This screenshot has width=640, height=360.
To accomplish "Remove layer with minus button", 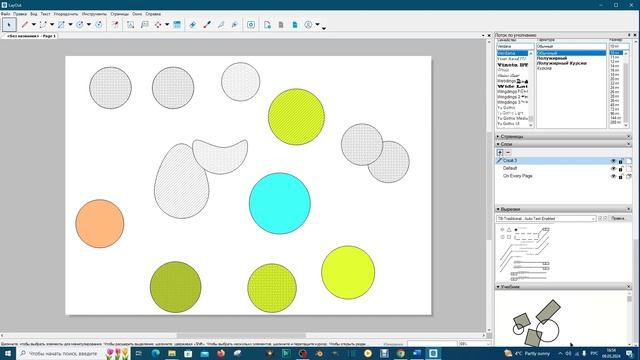I will click(x=508, y=152).
